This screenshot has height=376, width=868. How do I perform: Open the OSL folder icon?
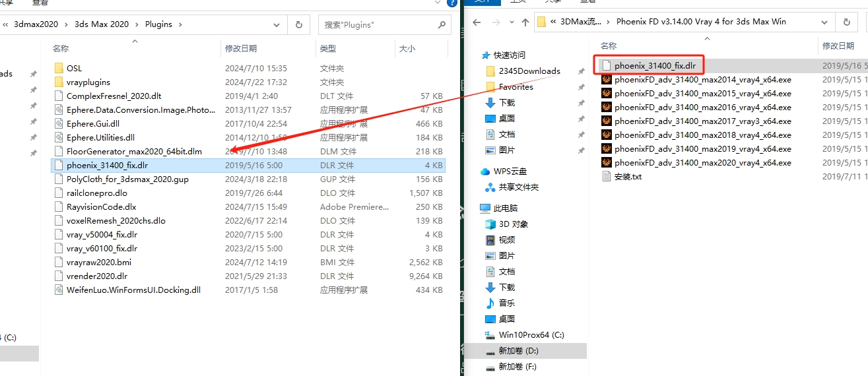(58, 68)
